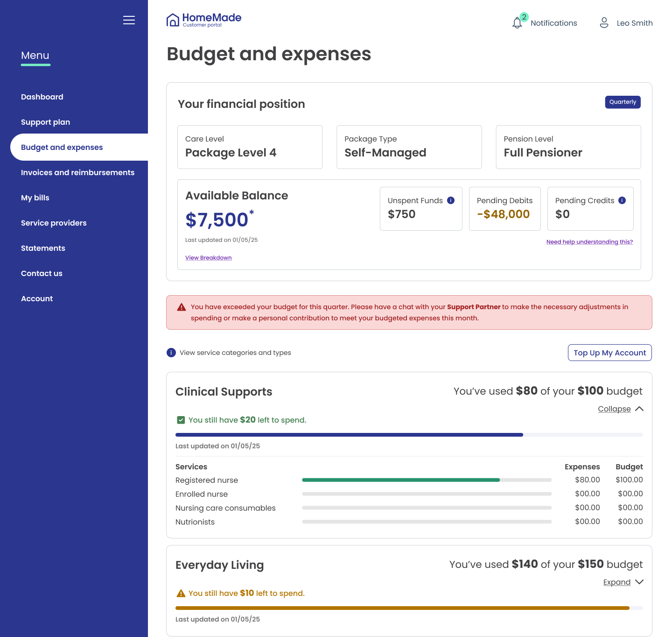Open the notifications bell icon
Image resolution: width=672 pixels, height=637 pixels.
coord(517,23)
